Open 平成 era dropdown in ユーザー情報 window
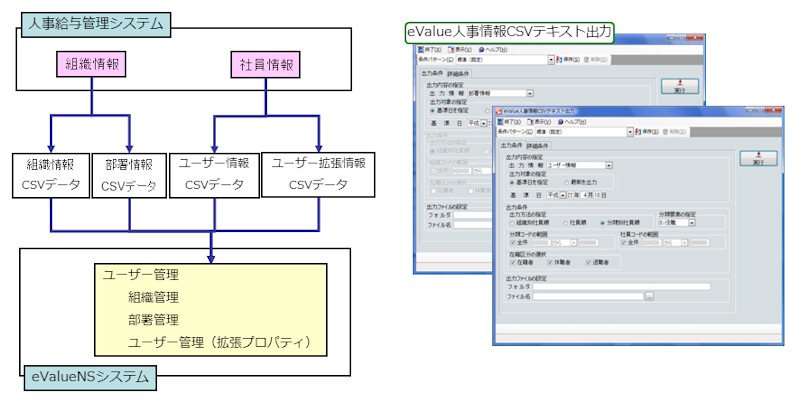 coord(563,195)
